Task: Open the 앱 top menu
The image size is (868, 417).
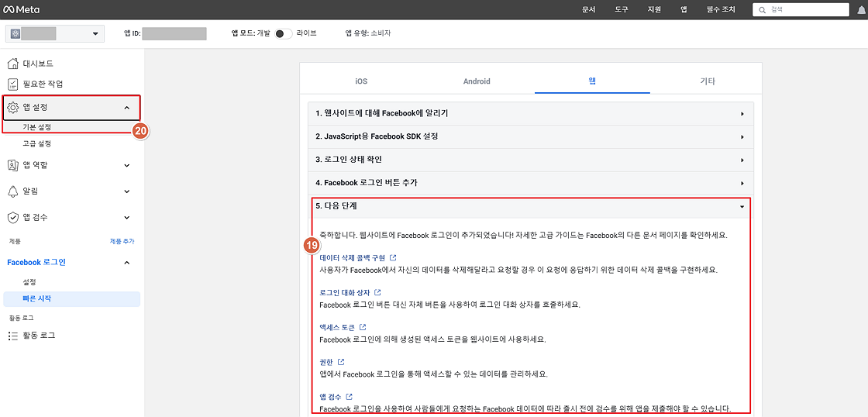Action: point(684,10)
